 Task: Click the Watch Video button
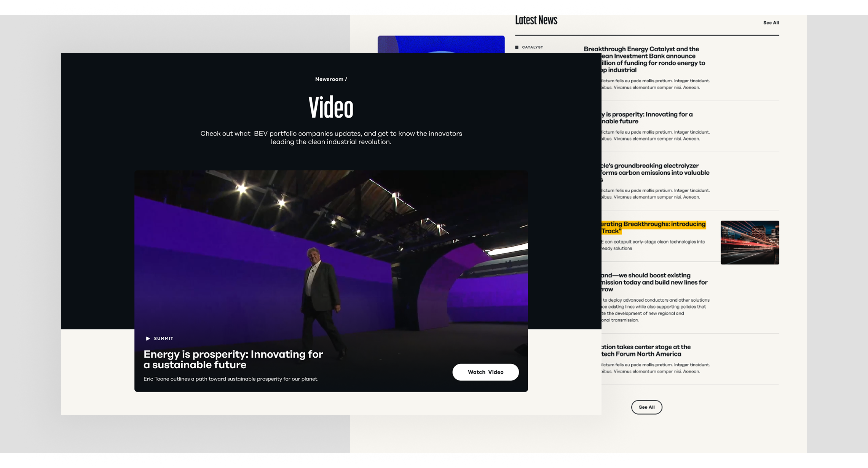point(485,372)
